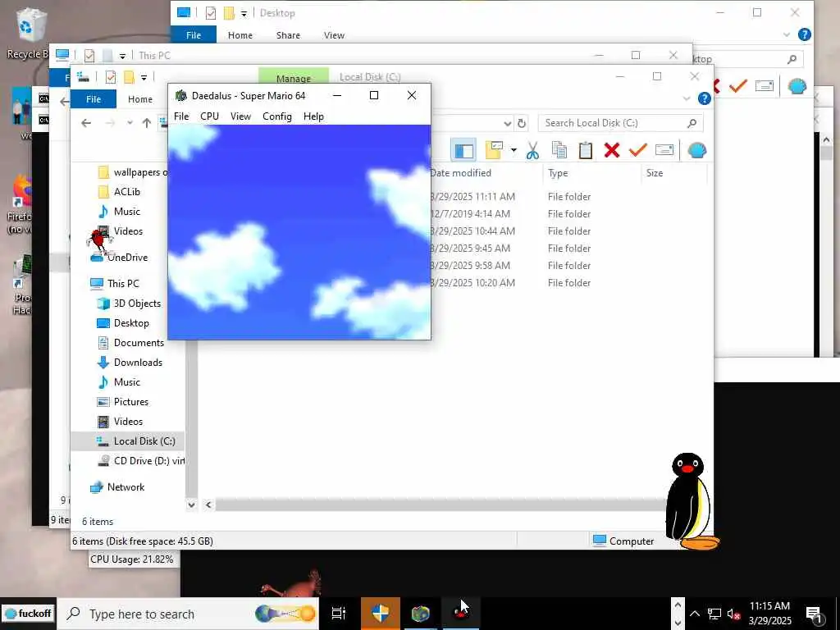The width and height of the screenshot is (840, 630).
Task: Open the notification center icon
Action: [x=815, y=615]
